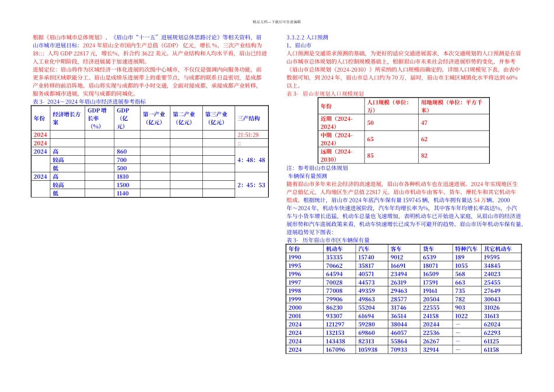Click the structure value '4: 48: 48'
The image size is (554, 392).
pyautogui.click(x=251, y=160)
